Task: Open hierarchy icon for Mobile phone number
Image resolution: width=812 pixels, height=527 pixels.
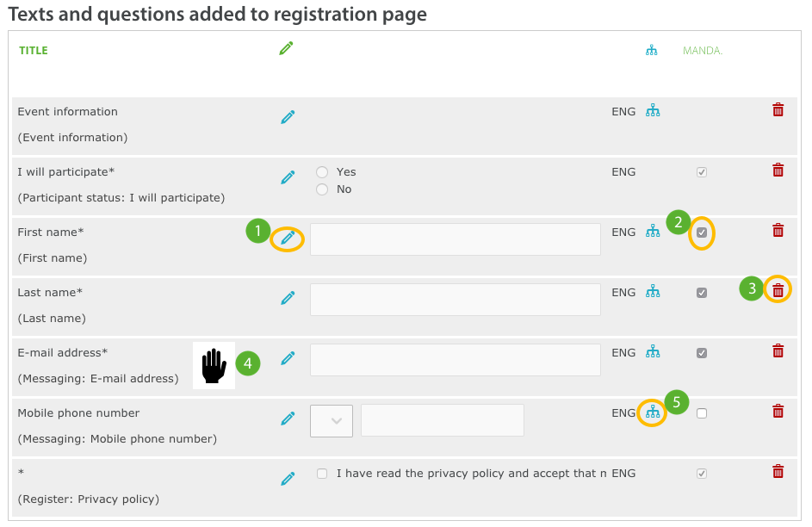Action: click(x=653, y=412)
